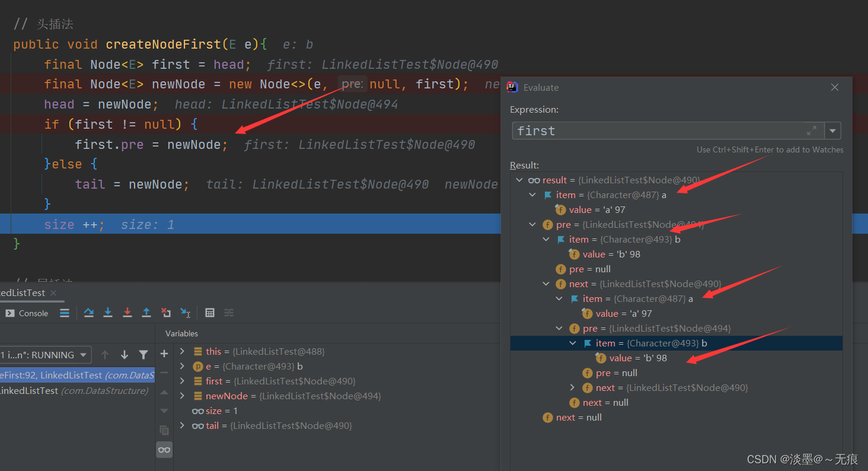This screenshot has width=868, height=471.
Task: Click the Run to Cursor icon
Action: (x=186, y=313)
